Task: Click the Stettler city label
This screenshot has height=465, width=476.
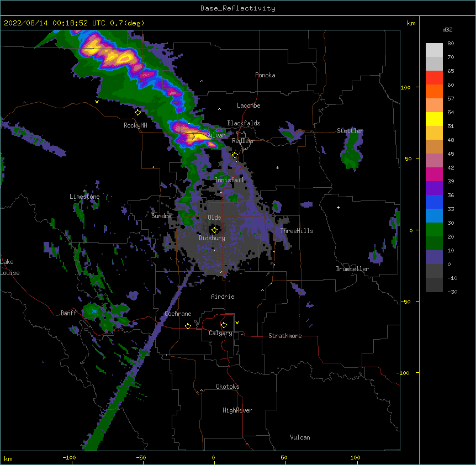Action: coord(350,131)
